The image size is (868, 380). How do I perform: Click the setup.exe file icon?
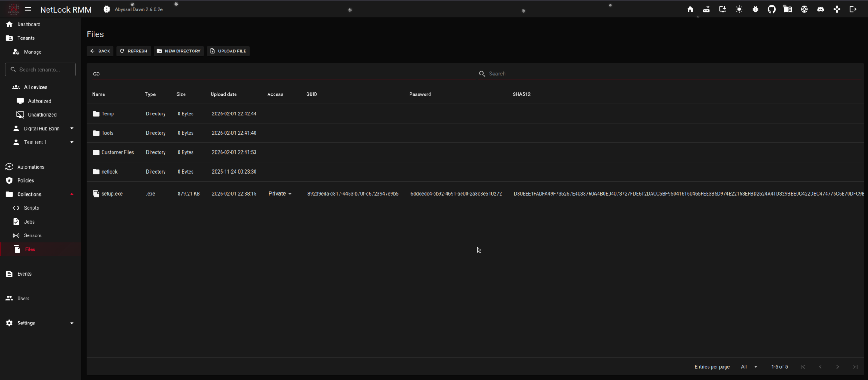pyautogui.click(x=96, y=194)
